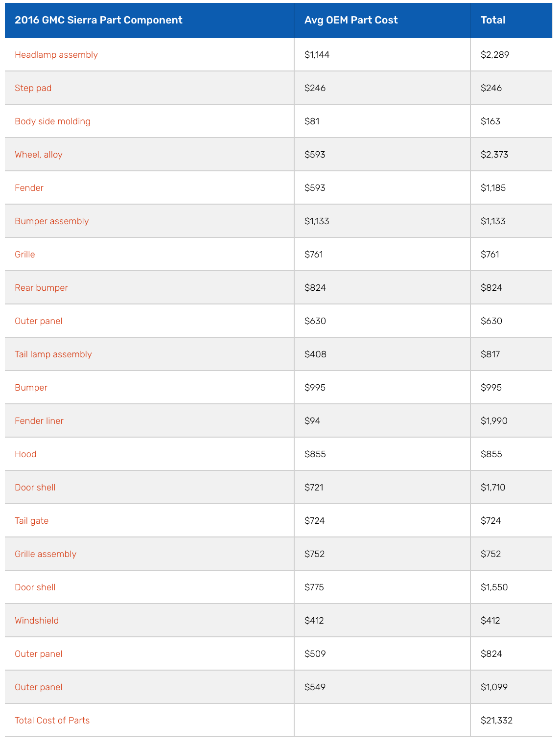Click the Step pad link
Viewport: 560px width, 745px height.
pos(33,88)
